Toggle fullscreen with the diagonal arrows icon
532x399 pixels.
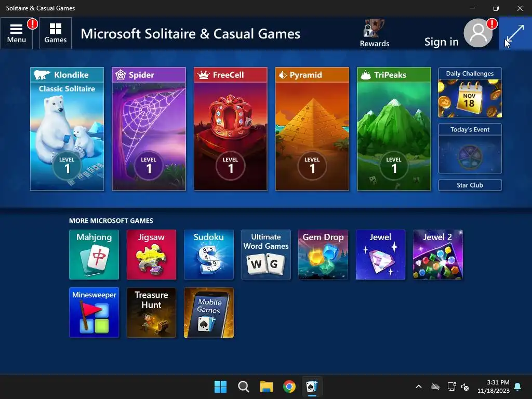pyautogui.click(x=515, y=33)
